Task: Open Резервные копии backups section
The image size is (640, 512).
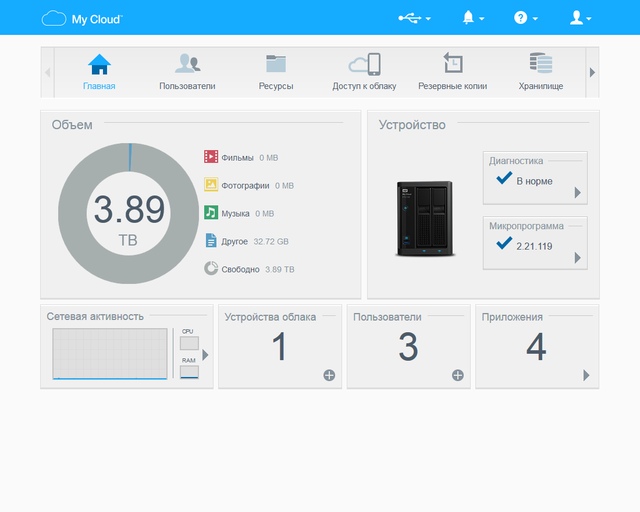Action: 452,72
